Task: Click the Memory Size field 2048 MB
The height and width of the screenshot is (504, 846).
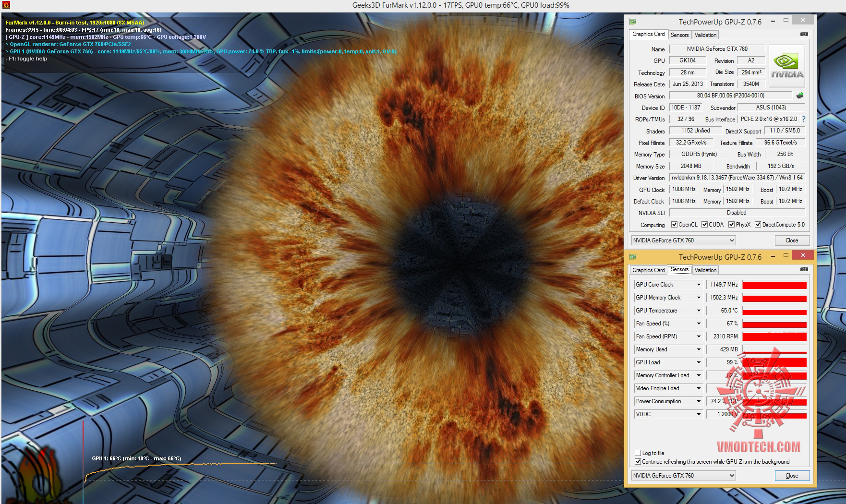Action: point(690,166)
